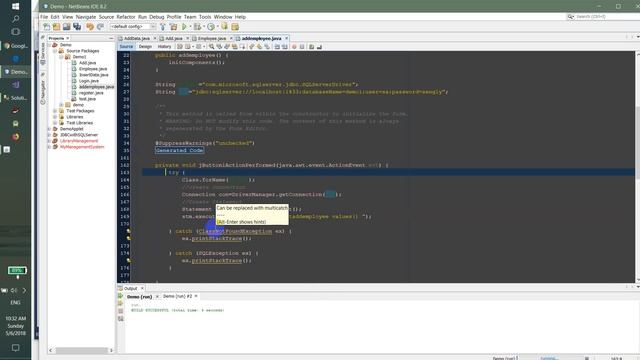Switch to Add.java editor tab
This screenshot has width=640, height=360.
tap(173, 38)
